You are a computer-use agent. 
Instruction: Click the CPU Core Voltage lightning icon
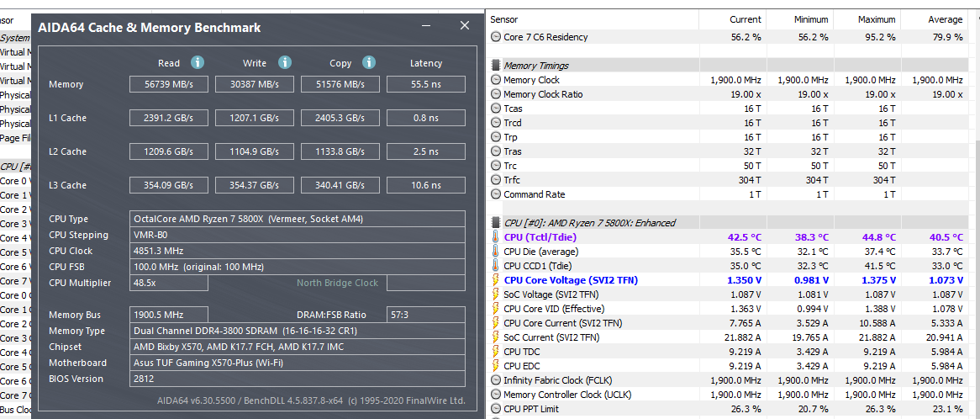tap(496, 280)
